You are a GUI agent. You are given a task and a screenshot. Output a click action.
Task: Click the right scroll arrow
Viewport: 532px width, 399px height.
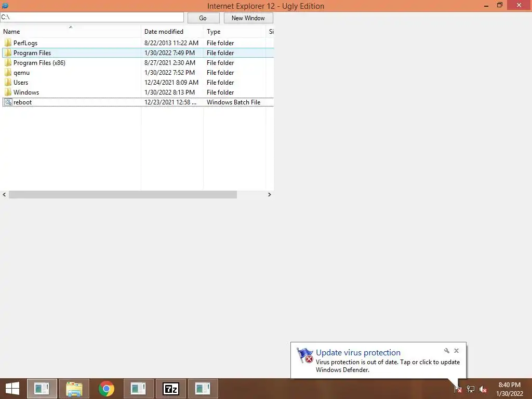(270, 194)
